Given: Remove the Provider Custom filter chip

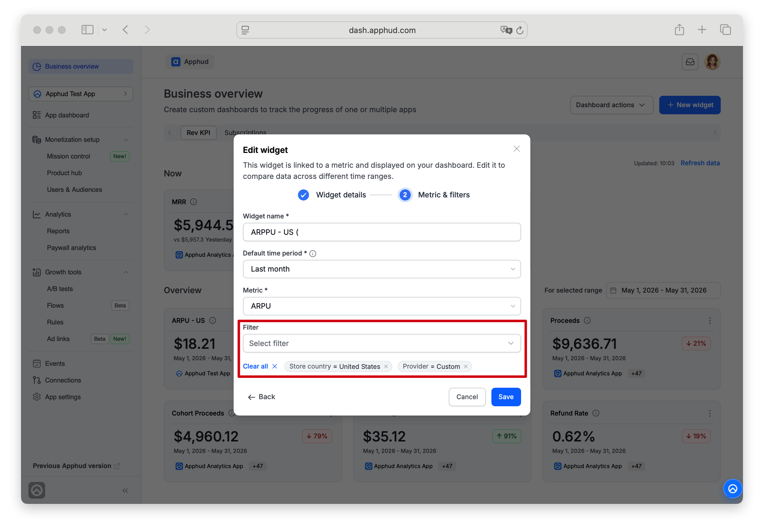Looking at the screenshot, I should [x=465, y=366].
